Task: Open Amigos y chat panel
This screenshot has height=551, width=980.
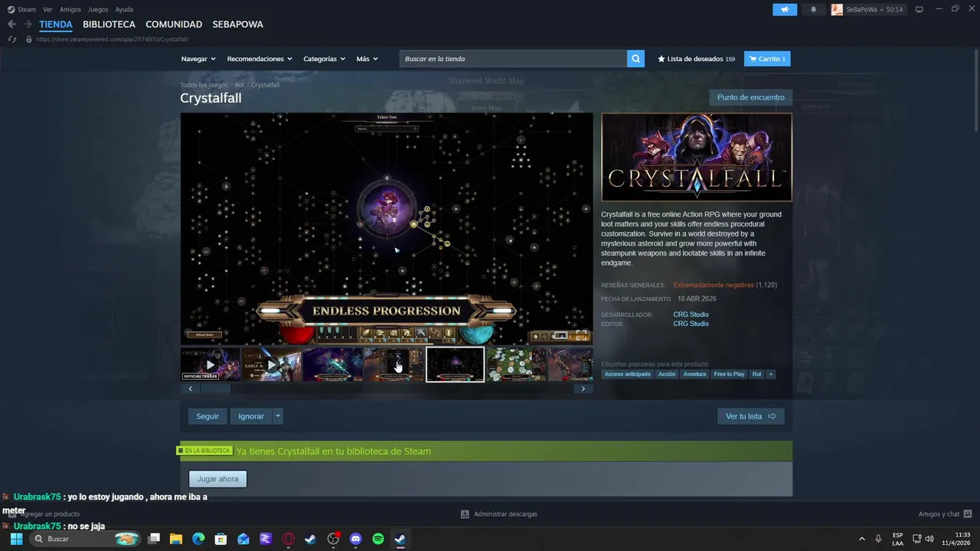Action: tap(945, 514)
